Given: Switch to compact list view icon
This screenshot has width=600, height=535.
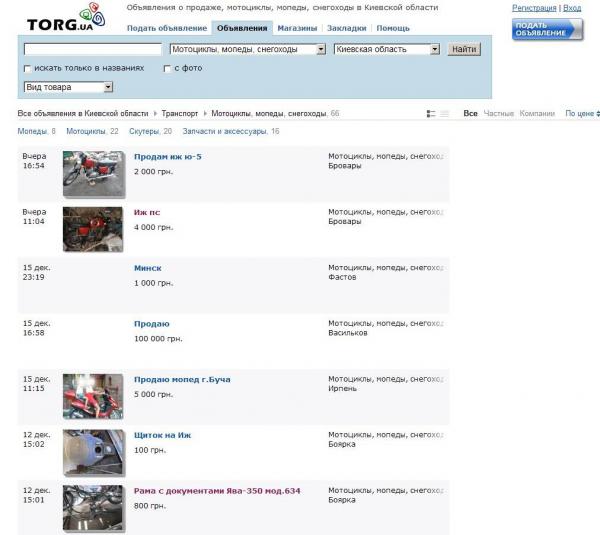Looking at the screenshot, I should click(x=445, y=114).
